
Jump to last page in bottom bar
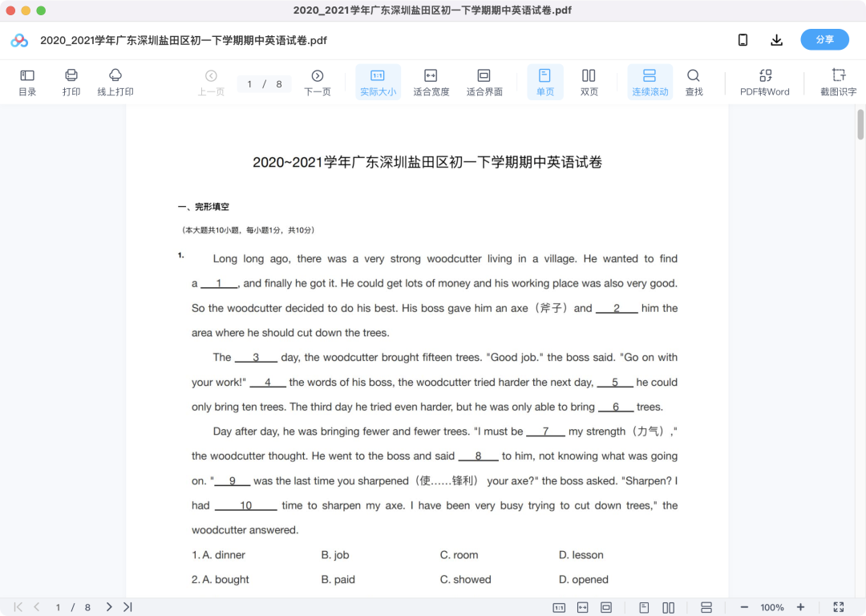click(x=127, y=607)
